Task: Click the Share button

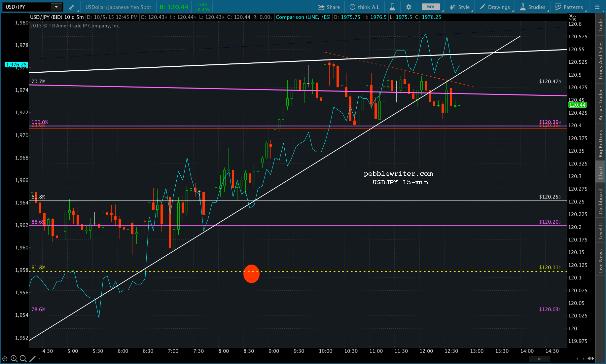Action: (x=329, y=7)
